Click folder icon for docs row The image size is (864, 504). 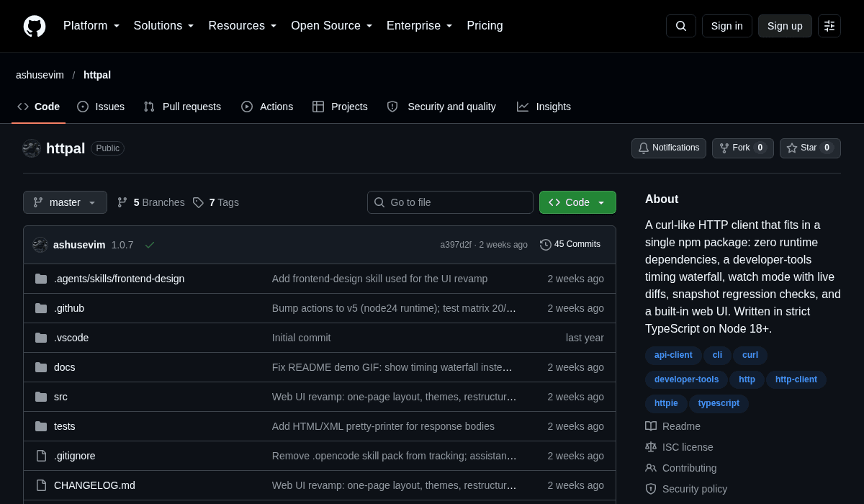click(41, 367)
